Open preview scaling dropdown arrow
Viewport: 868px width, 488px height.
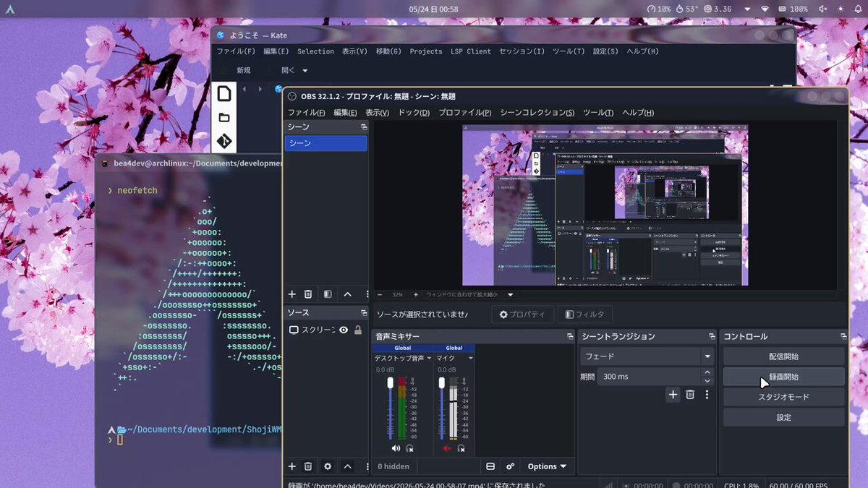coord(510,295)
